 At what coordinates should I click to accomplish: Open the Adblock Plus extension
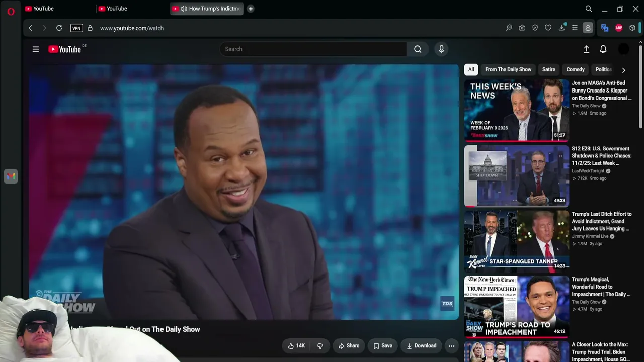coord(619,28)
